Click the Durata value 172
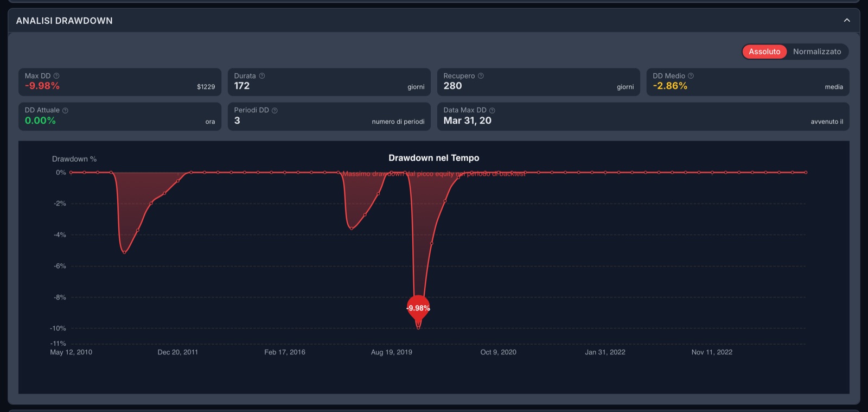The width and height of the screenshot is (868, 412). point(242,86)
